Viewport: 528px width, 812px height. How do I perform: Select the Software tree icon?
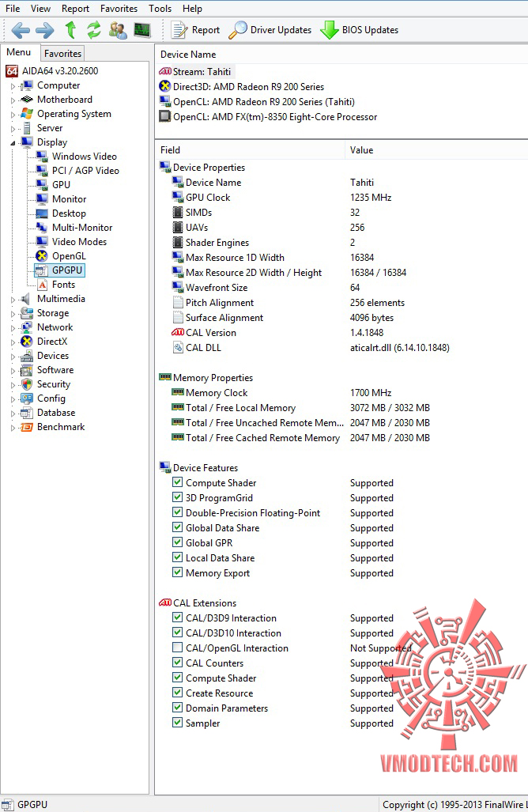[27, 370]
